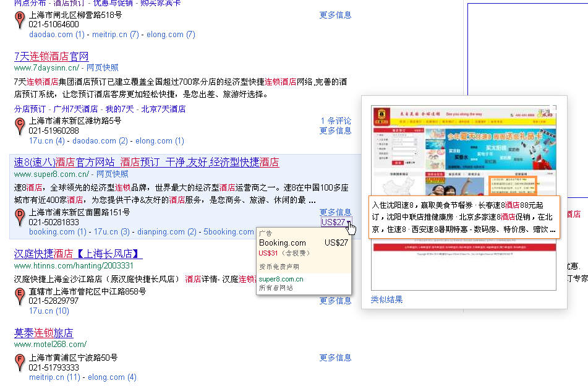Click the highlighted 入住沈阳速8 preview snippet
588x386 pixels.
pos(464,217)
